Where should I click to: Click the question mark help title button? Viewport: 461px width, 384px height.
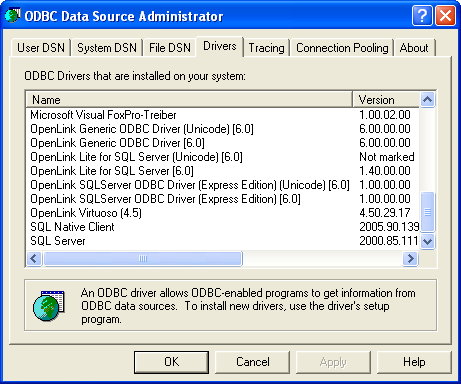coord(422,15)
